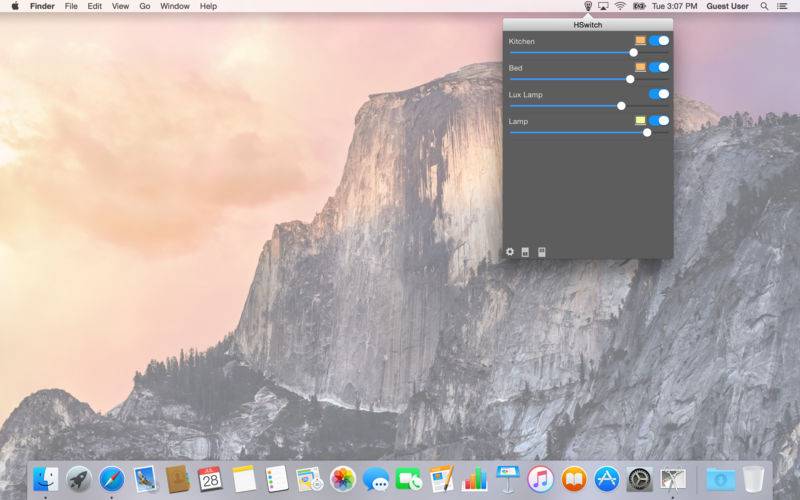
Task: Toggle the Kitchen light switch
Action: [659, 40]
